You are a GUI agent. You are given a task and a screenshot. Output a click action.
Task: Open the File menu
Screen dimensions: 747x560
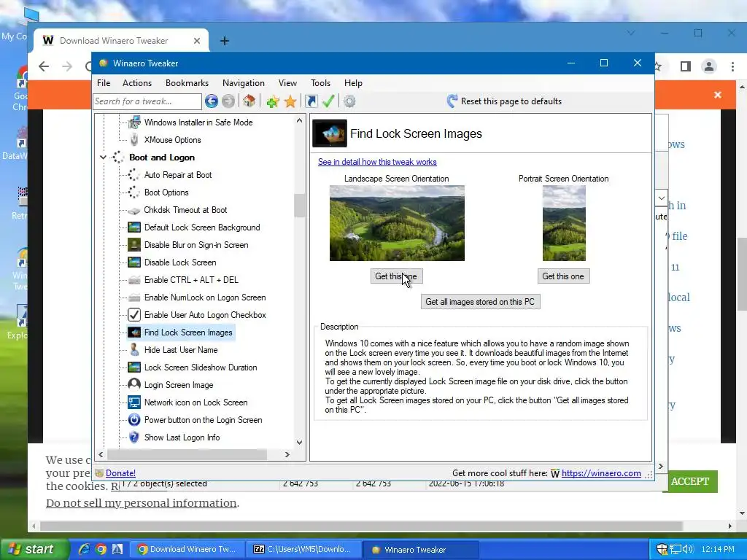[104, 83]
